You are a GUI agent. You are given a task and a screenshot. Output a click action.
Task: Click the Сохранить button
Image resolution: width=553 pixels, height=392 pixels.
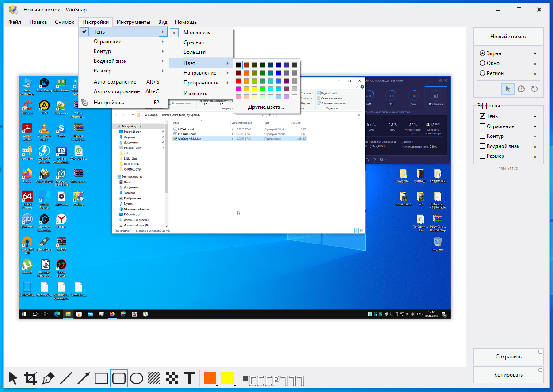508,357
